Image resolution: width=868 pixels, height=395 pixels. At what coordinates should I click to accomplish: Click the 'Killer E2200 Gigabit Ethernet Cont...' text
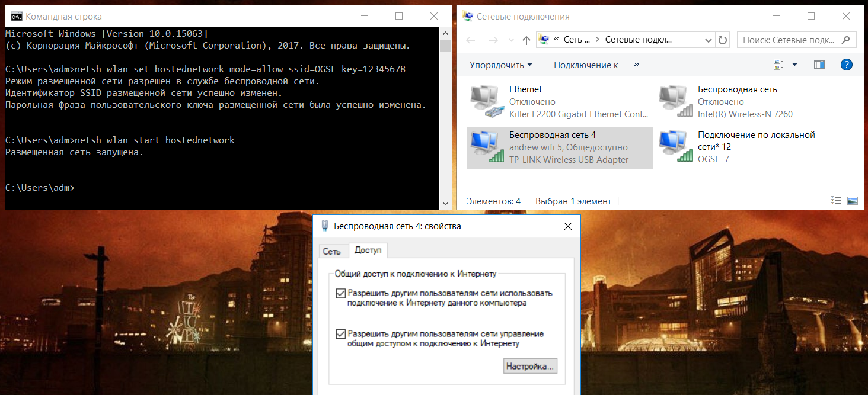point(579,114)
